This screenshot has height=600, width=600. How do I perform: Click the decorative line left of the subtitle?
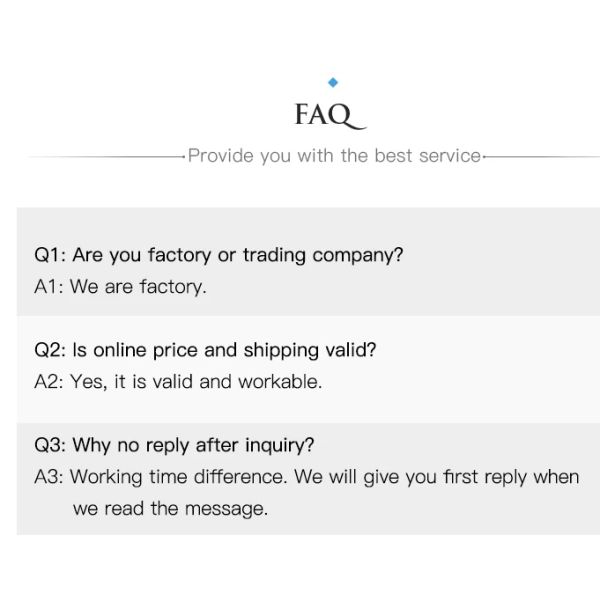tap(105, 156)
